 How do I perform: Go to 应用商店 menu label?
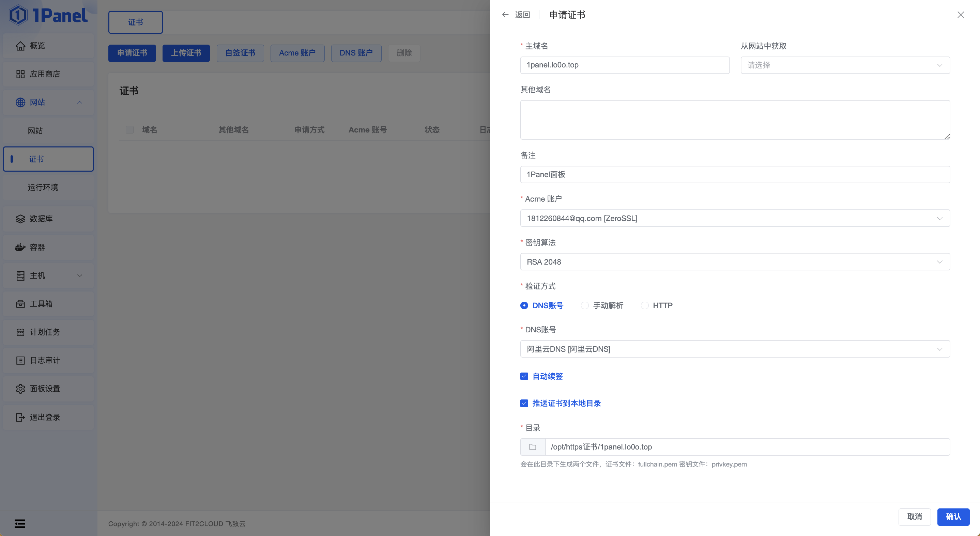[45, 74]
